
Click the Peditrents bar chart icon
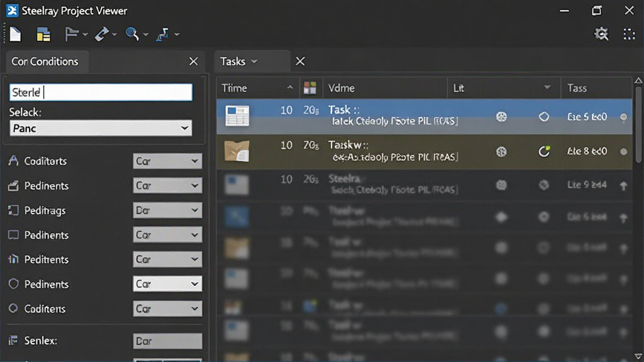pyautogui.click(x=13, y=259)
